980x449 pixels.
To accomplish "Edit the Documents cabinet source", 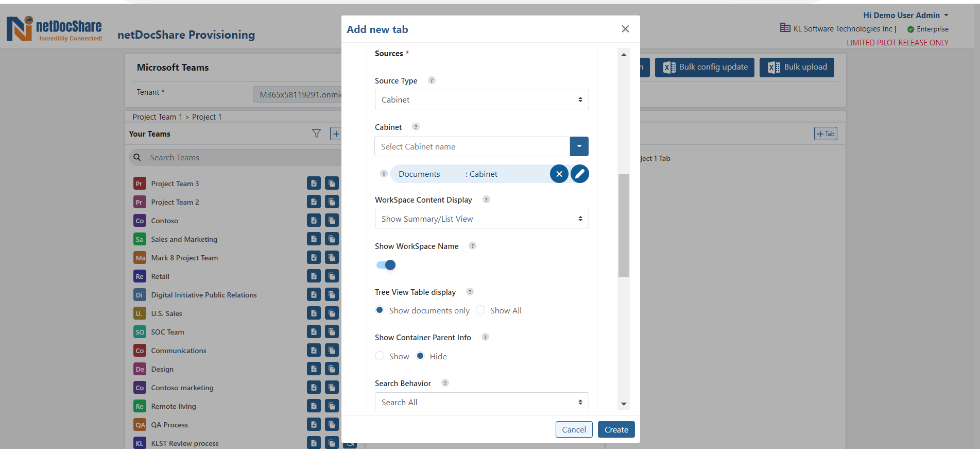I will click(x=579, y=174).
